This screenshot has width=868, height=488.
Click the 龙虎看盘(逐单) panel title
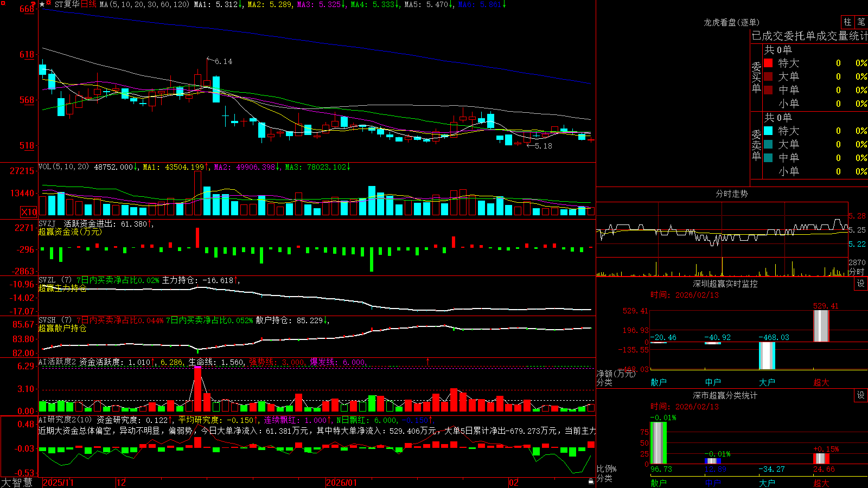(731, 23)
